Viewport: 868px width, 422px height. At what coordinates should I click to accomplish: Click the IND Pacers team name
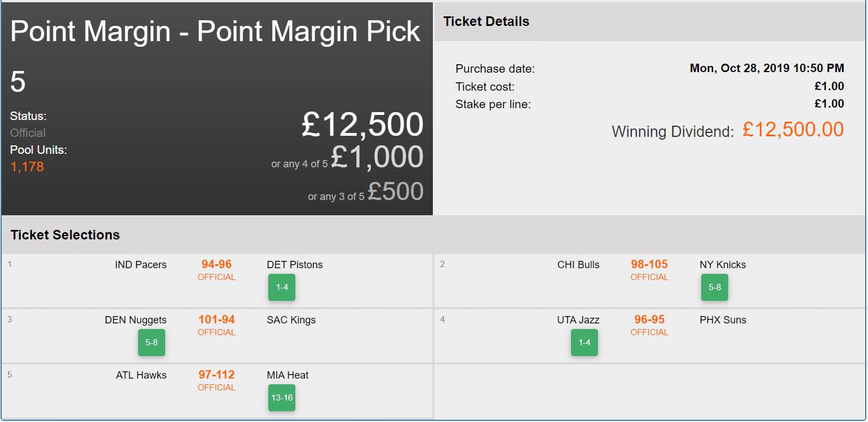coord(141,265)
